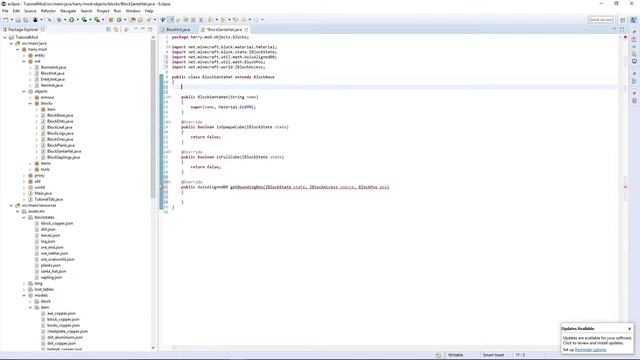Open the New file dropdown arrow
640x360 pixels.
click(x=11, y=20)
